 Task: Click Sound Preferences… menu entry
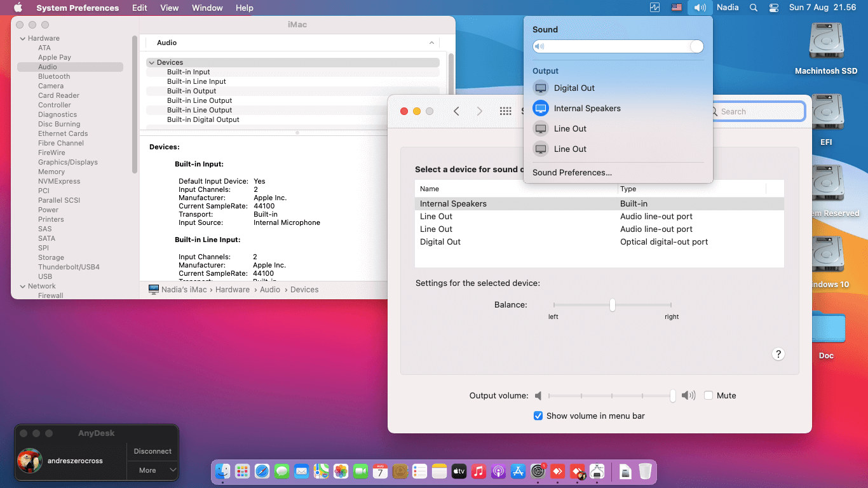pyautogui.click(x=572, y=172)
